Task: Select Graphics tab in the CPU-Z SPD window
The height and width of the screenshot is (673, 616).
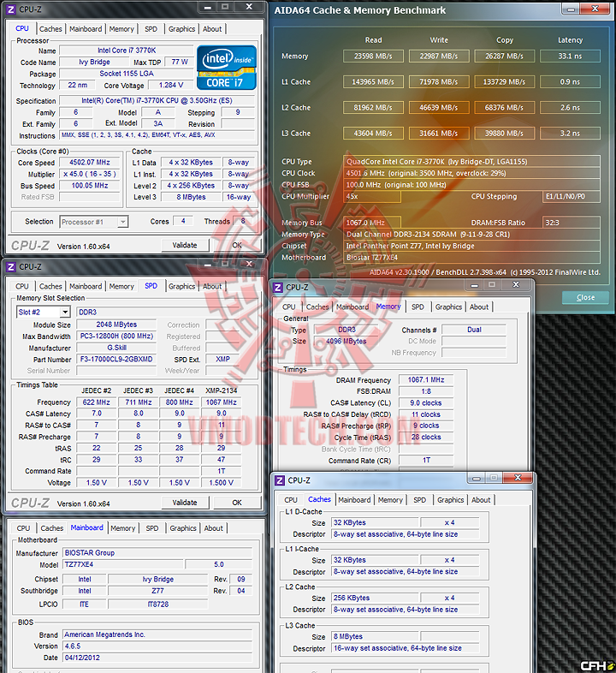Action: tap(182, 286)
